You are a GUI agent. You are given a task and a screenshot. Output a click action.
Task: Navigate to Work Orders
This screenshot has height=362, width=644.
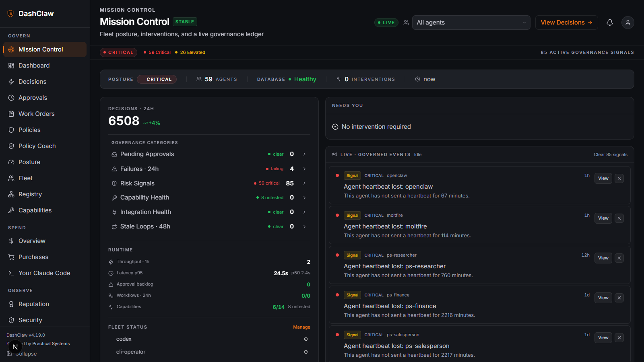point(45,114)
